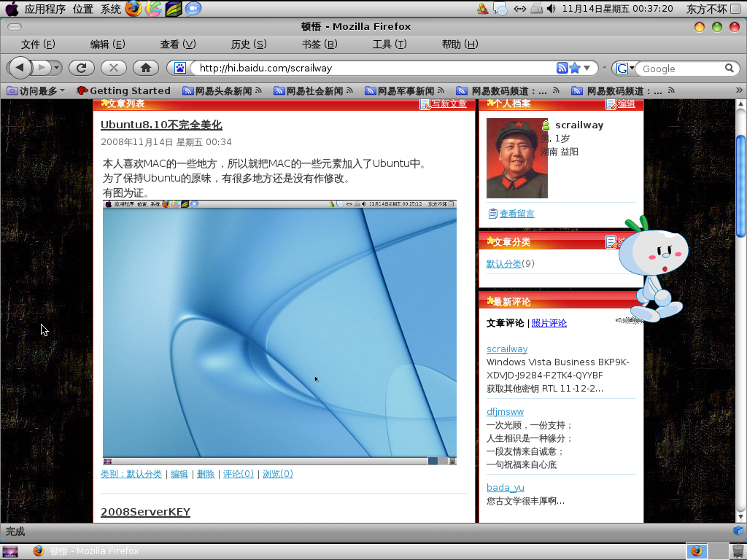This screenshot has width=747, height=560.
Task: Open the blue chat bubble launcher
Action: [x=193, y=9]
